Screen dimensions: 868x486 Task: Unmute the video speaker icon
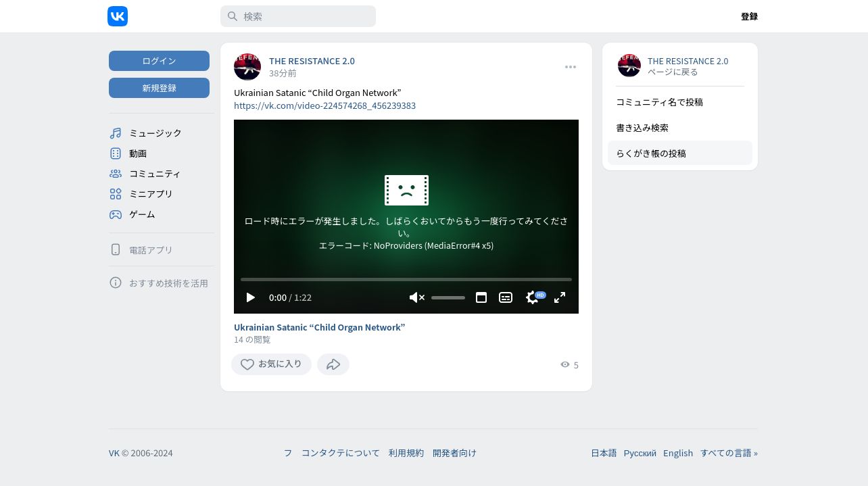tap(417, 297)
